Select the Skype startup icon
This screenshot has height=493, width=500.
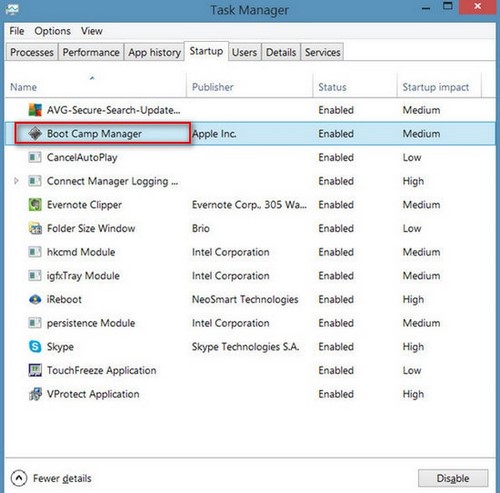[35, 347]
